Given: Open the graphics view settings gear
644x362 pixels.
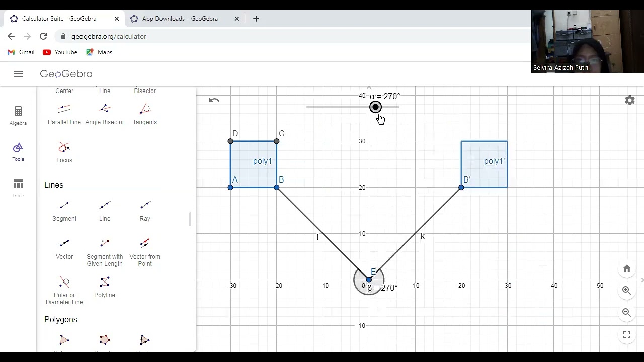Looking at the screenshot, I should point(629,100).
